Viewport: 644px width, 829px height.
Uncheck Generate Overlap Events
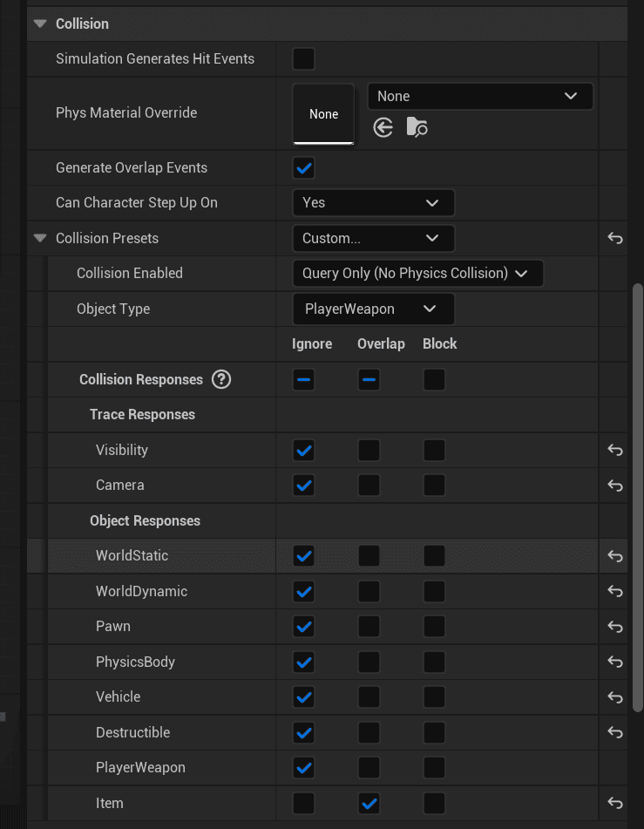(303, 167)
